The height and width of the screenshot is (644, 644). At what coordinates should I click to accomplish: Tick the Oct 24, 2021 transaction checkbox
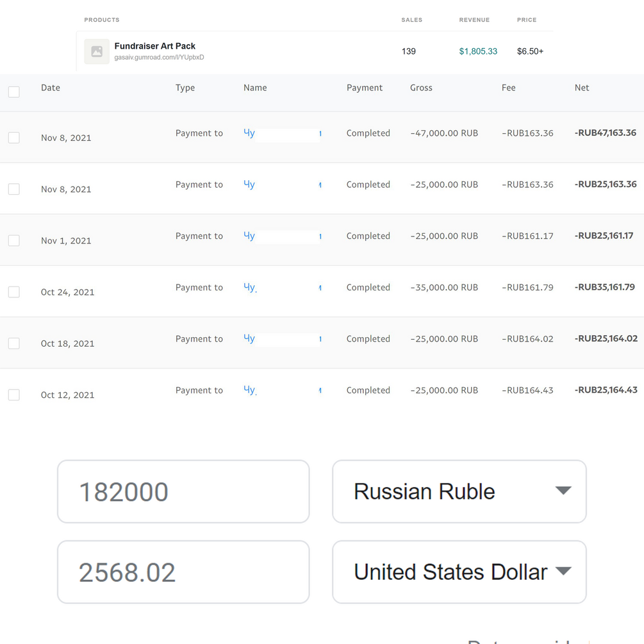coord(14,292)
